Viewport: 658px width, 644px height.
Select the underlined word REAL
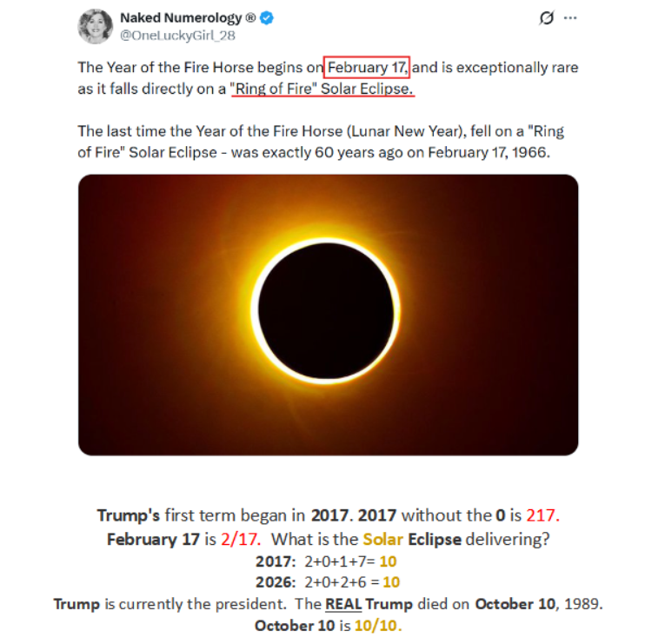(x=343, y=604)
